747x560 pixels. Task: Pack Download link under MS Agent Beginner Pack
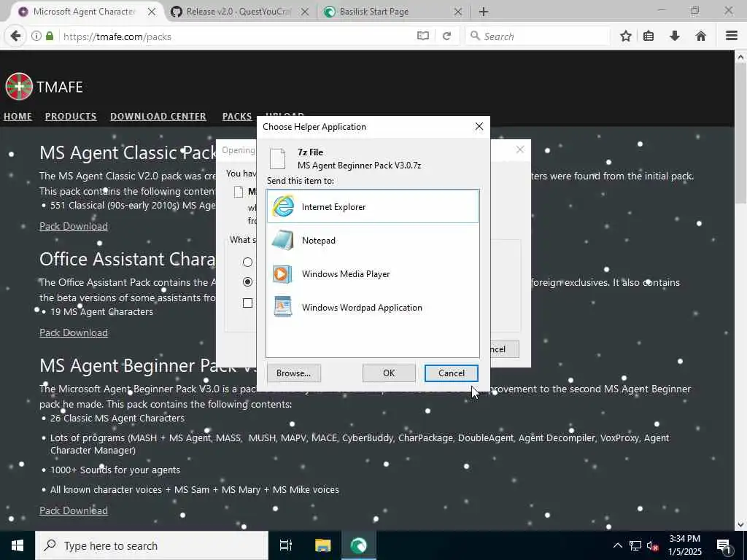click(74, 510)
